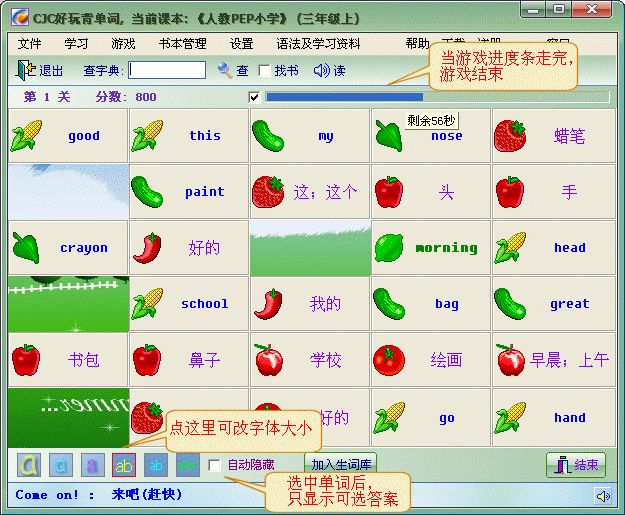Select the third purple font size icon
The image size is (625, 515).
coord(92,465)
